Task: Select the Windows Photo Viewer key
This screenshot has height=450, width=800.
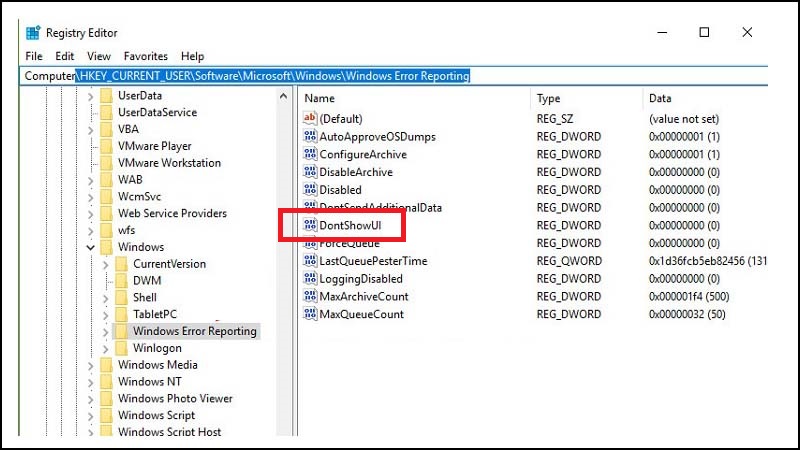Action: tap(175, 398)
